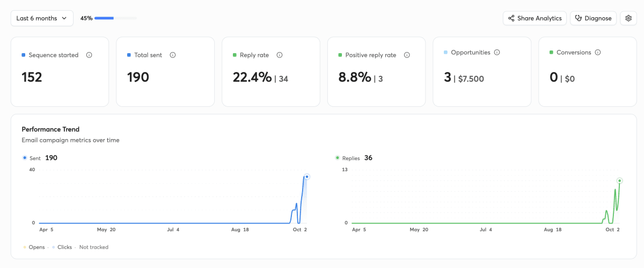Click the 22.4% reply rate value
Image resolution: width=644 pixels, height=268 pixels.
pyautogui.click(x=252, y=77)
